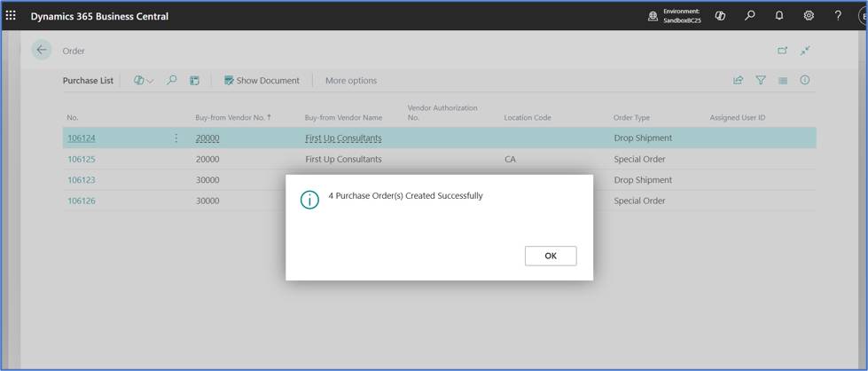Click the Buy-from Vendor Name column header
868x371 pixels.
pyautogui.click(x=343, y=117)
